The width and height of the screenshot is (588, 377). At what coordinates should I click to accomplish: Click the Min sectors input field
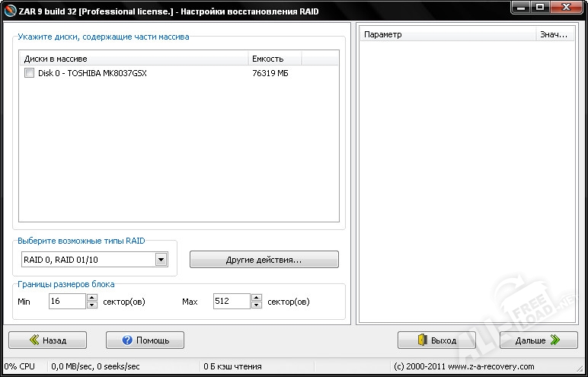point(66,302)
